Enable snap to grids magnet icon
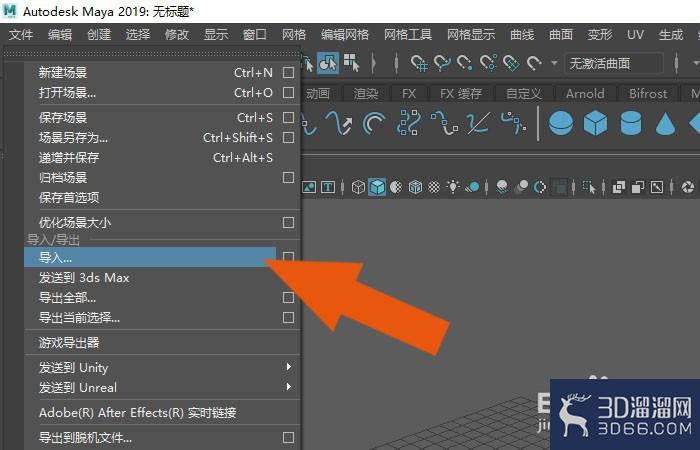 (419, 63)
